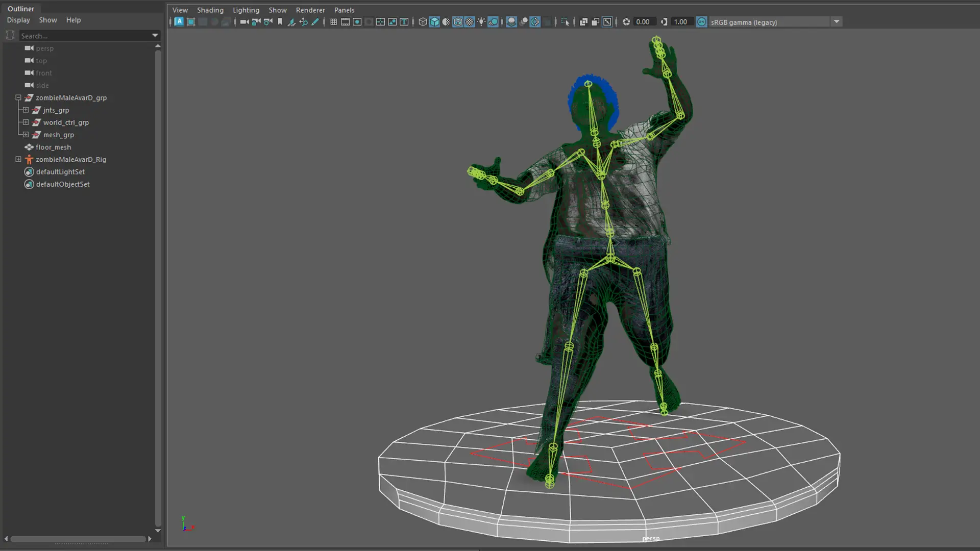Select the Renderer tab in menu bar
Screen dimensions: 980x551
point(310,9)
